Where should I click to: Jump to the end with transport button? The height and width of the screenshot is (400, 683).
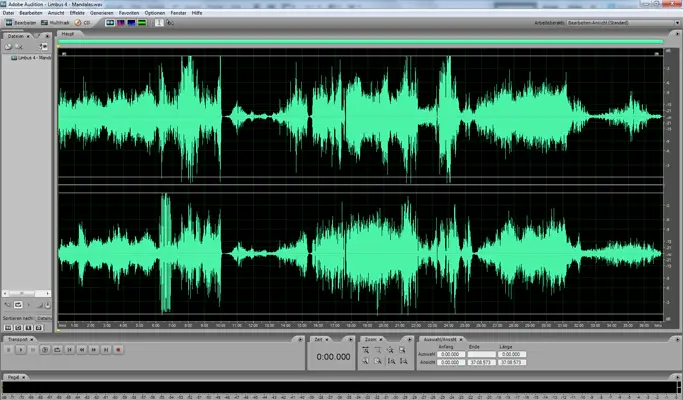(105, 349)
